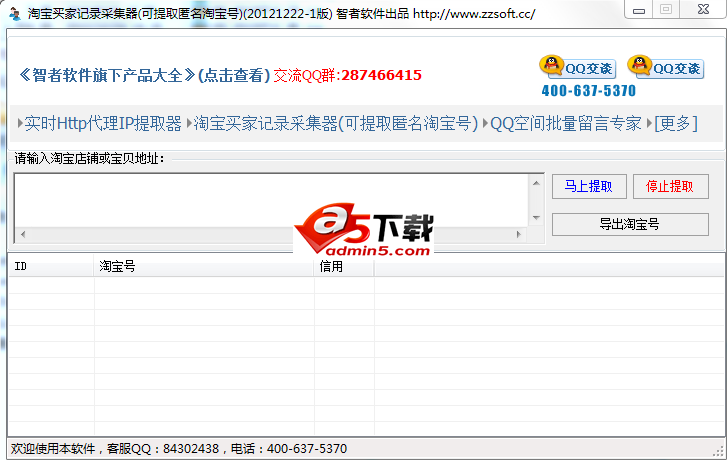Open the 实时Http代理IP提取器 link

[102, 123]
